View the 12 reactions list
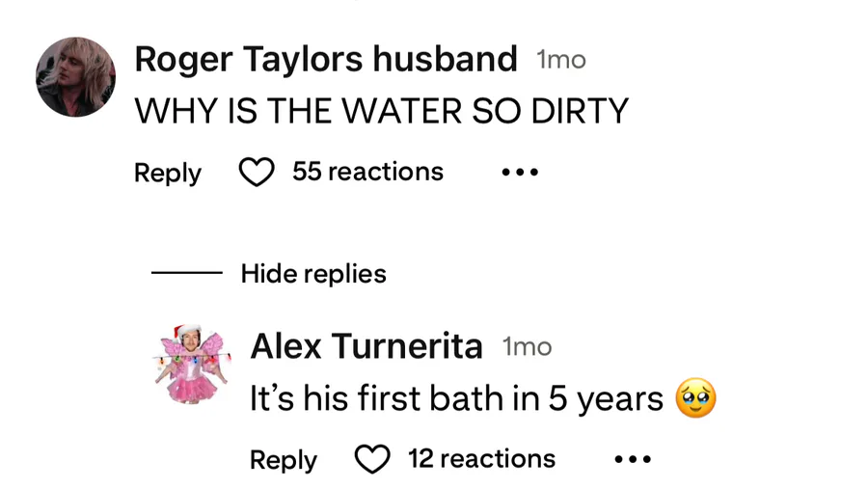 click(x=481, y=458)
